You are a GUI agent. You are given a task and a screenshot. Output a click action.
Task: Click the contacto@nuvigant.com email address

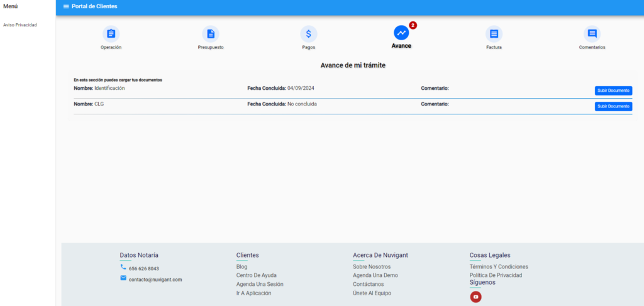coord(155,280)
